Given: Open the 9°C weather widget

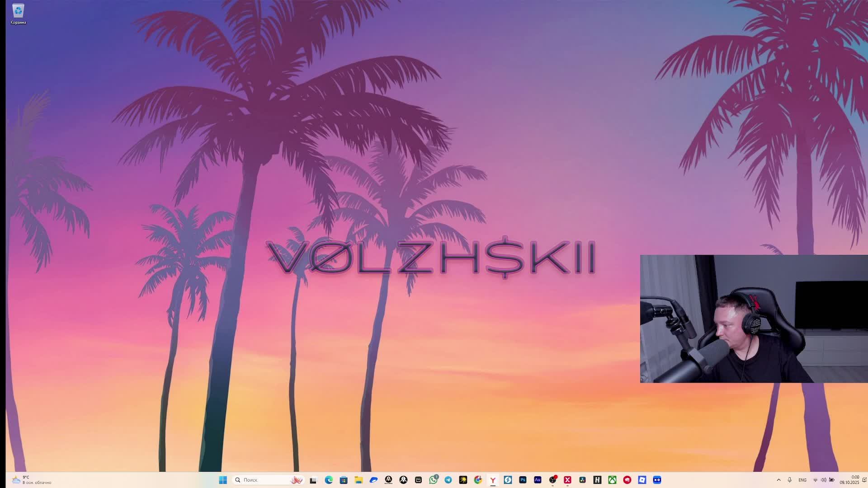Looking at the screenshot, I should (27, 480).
